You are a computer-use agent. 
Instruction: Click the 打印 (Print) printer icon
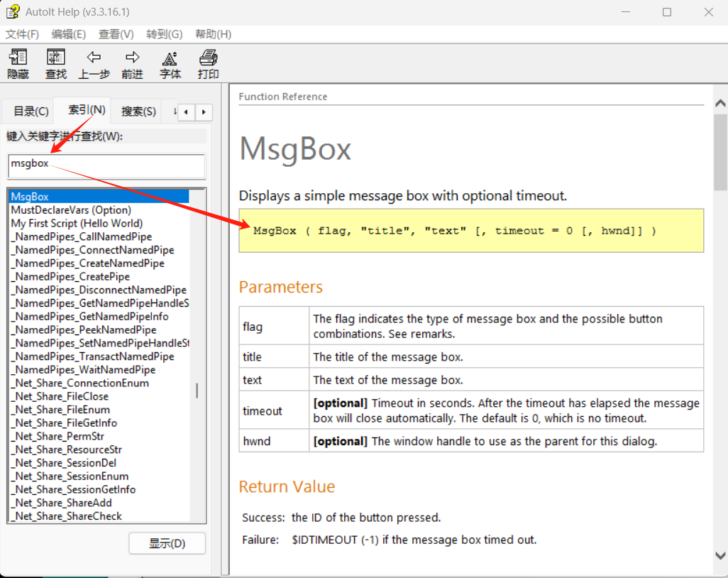[208, 64]
